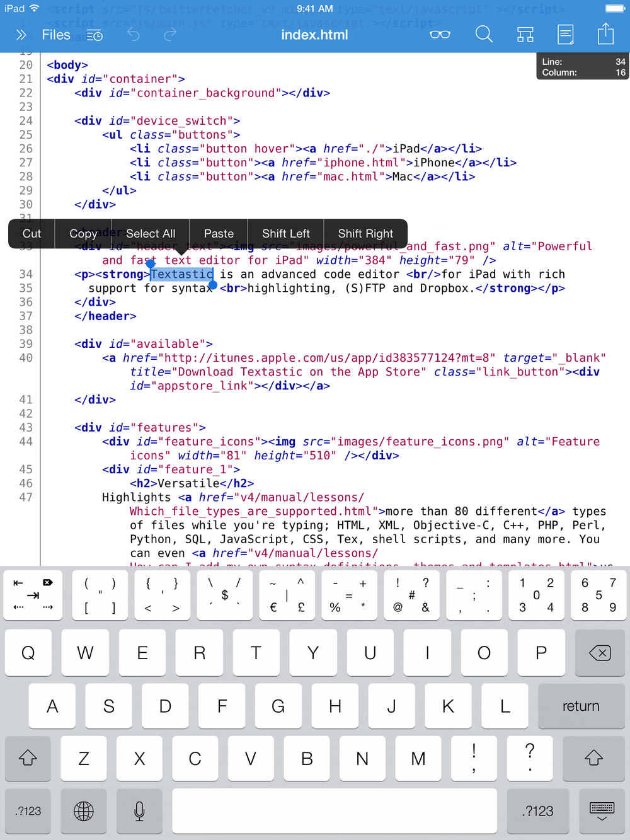This screenshot has width=630, height=840.
Task: Tap the battery status indicator
Action: pos(615,8)
